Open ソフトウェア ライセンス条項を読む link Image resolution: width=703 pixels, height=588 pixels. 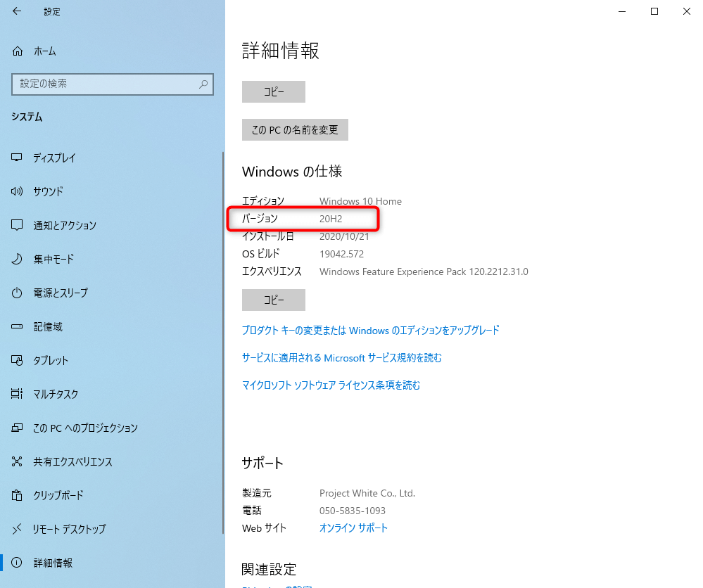pyautogui.click(x=331, y=385)
